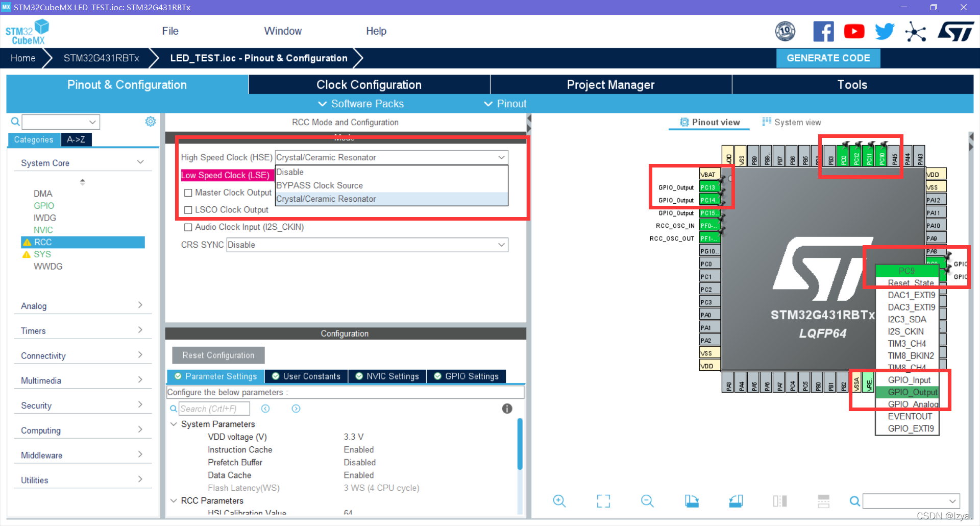This screenshot has width=980, height=526.
Task: Zoom out of the pinout chip view
Action: (647, 501)
